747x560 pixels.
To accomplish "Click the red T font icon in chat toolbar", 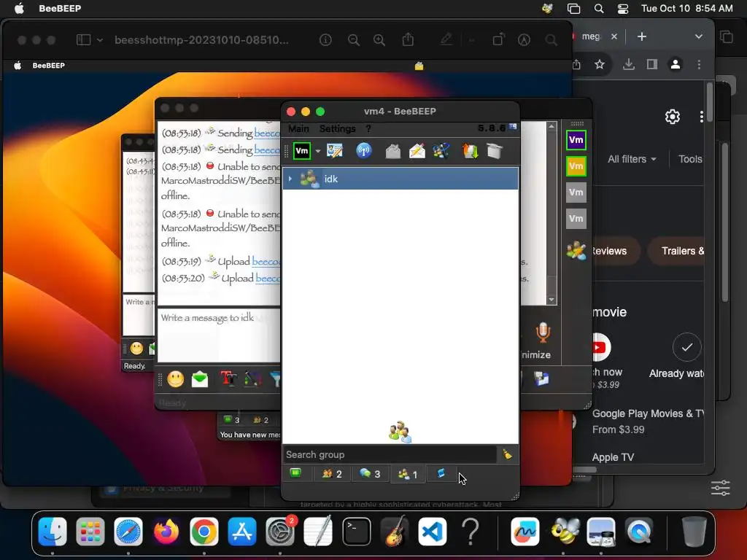I will tap(228, 379).
